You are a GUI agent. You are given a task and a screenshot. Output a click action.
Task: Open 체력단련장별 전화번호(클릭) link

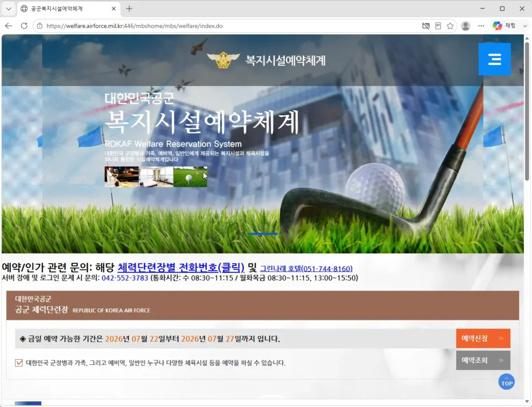coord(181,267)
